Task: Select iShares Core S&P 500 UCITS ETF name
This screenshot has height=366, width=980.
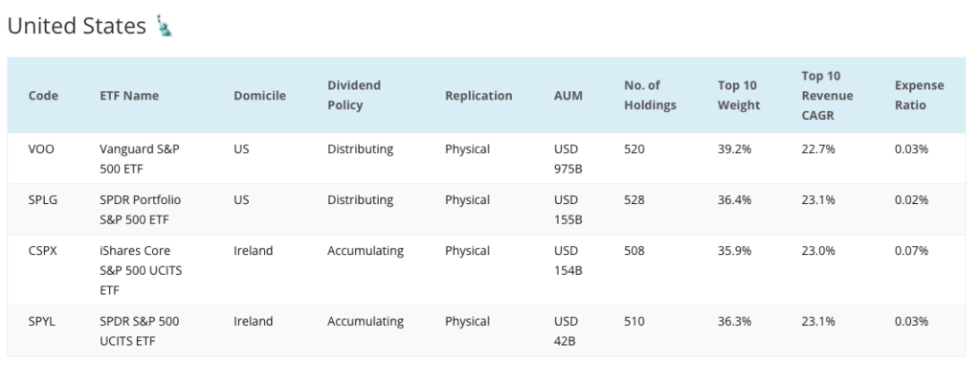Action: 141,270
